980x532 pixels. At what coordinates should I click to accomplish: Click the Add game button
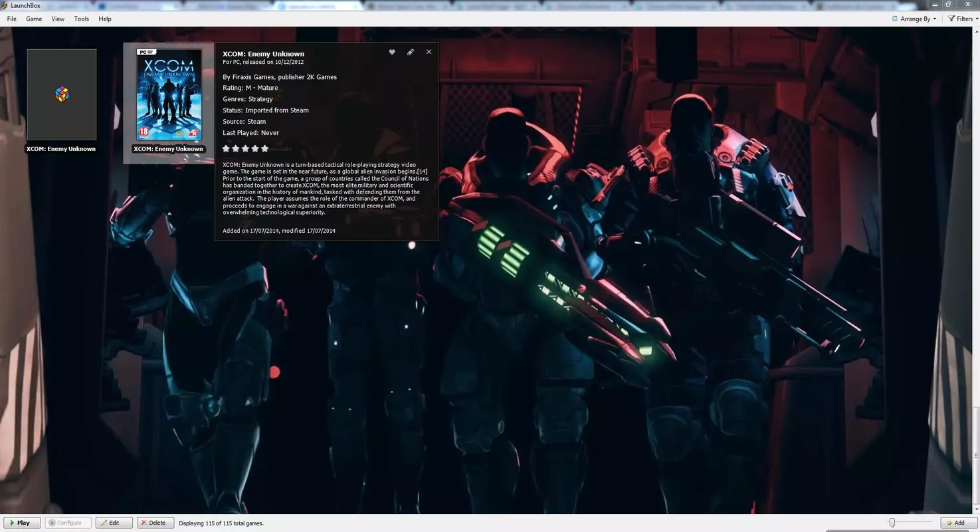point(959,523)
